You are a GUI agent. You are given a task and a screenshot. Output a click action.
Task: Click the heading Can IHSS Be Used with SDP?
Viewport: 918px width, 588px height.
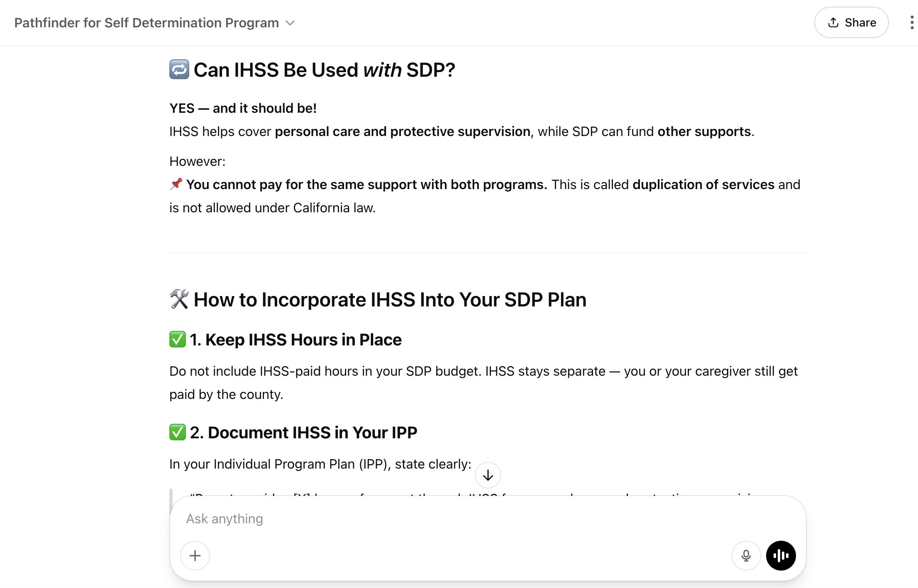324,70
